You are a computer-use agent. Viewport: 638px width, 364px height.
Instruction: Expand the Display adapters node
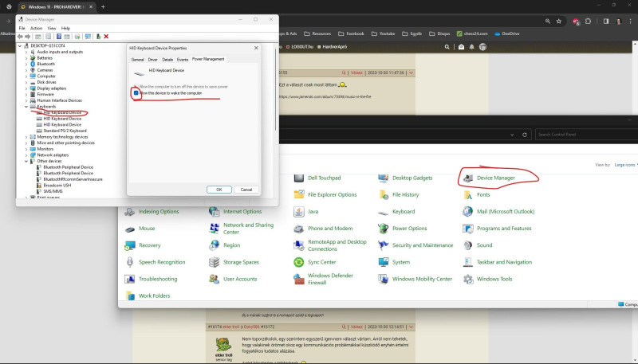point(26,88)
